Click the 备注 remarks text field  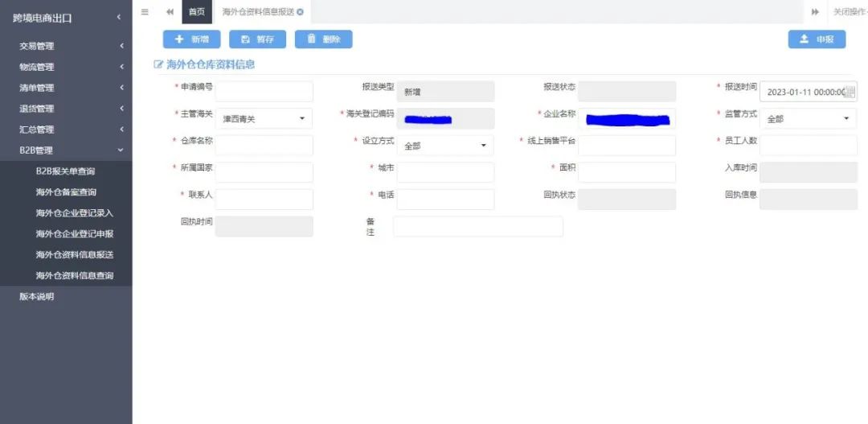pyautogui.click(x=477, y=227)
